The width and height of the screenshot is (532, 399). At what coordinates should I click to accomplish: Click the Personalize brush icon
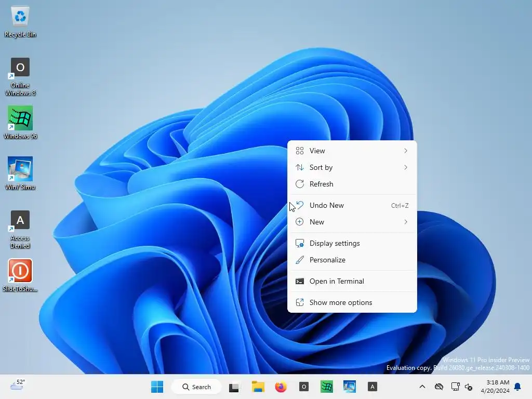pos(300,260)
